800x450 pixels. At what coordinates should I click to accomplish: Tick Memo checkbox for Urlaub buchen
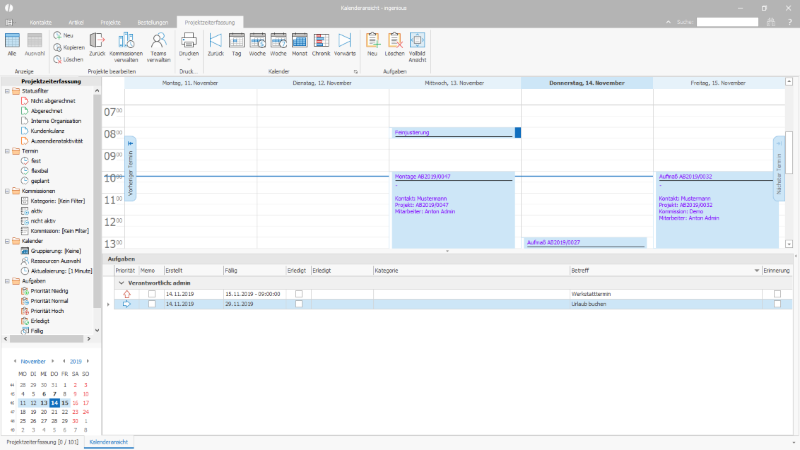[x=152, y=304]
